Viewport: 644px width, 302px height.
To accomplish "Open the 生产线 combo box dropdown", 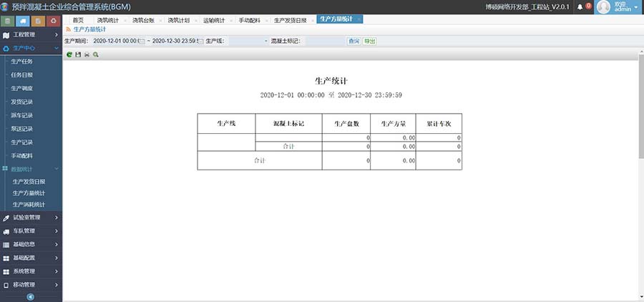I will pyautogui.click(x=266, y=41).
